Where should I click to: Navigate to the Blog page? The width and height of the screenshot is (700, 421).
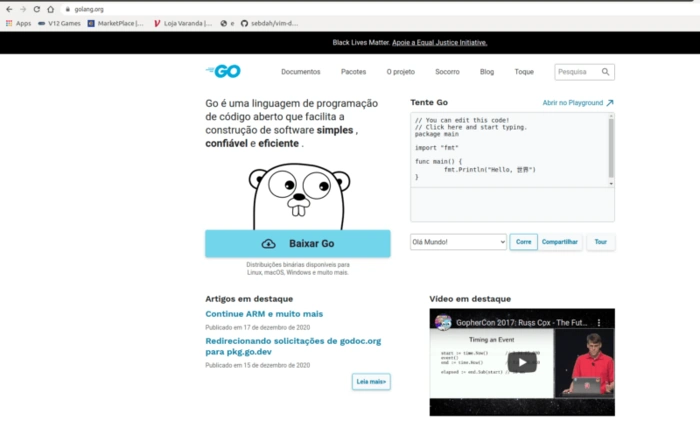(x=487, y=72)
